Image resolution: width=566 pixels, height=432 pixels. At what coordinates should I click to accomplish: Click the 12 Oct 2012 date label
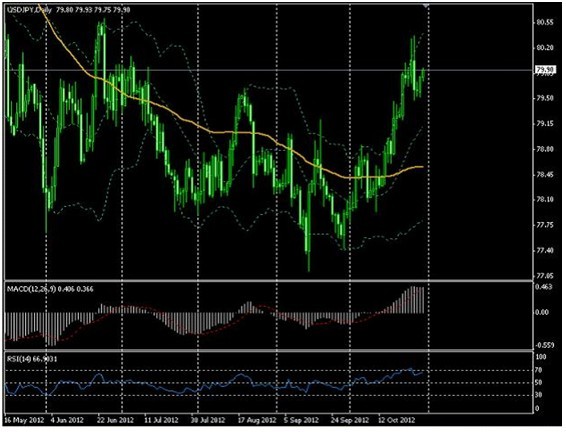397,420
